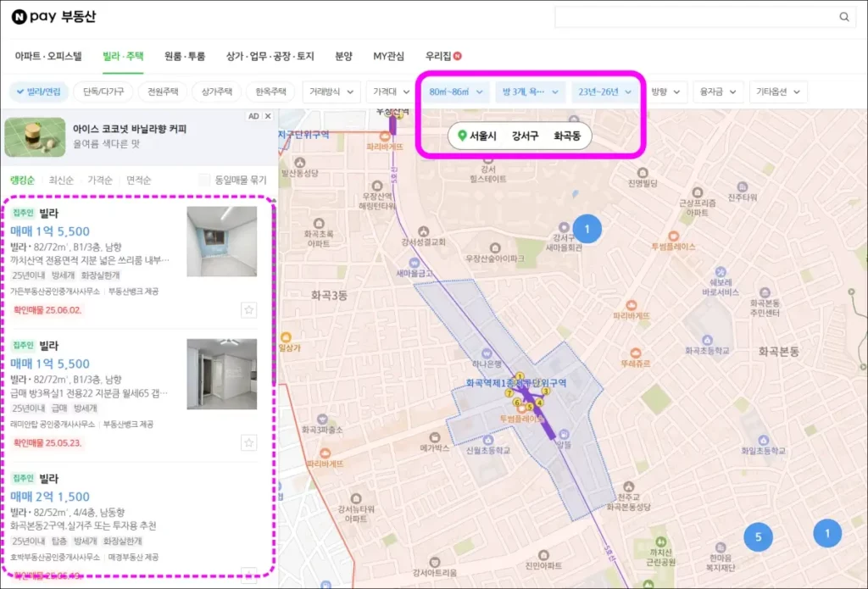The height and width of the screenshot is (589, 868).
Task: Expand the 융자금 dropdown
Action: [x=718, y=92]
